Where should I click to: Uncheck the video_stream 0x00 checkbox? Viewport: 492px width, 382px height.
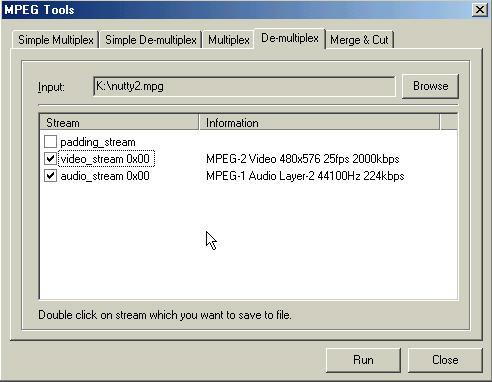50,159
